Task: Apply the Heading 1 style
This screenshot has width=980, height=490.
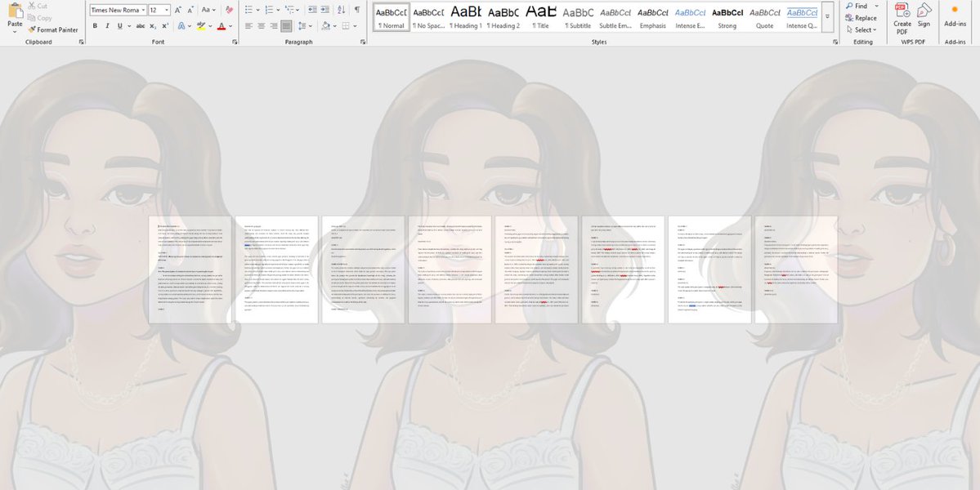Action: 466,17
